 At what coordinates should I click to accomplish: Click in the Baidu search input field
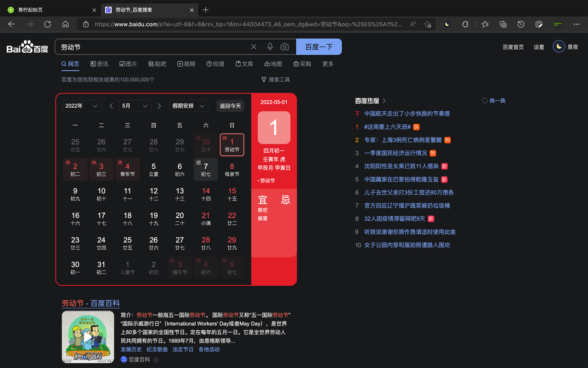click(x=154, y=47)
